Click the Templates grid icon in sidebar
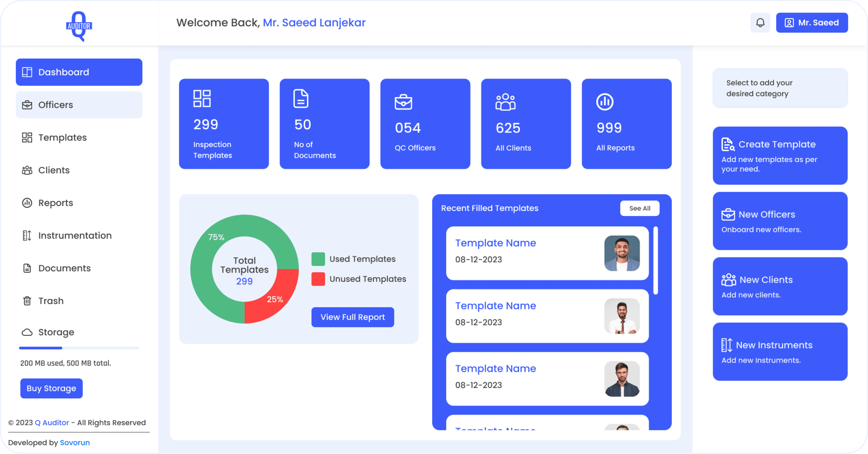 coord(27,137)
